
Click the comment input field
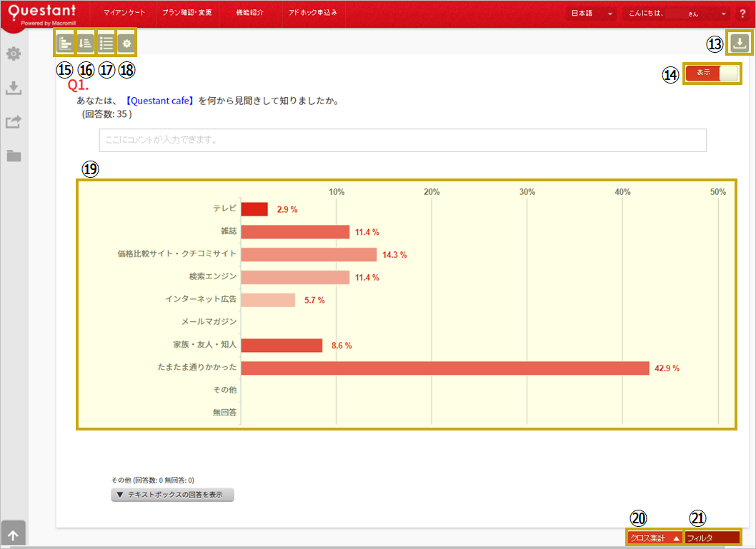coord(402,141)
